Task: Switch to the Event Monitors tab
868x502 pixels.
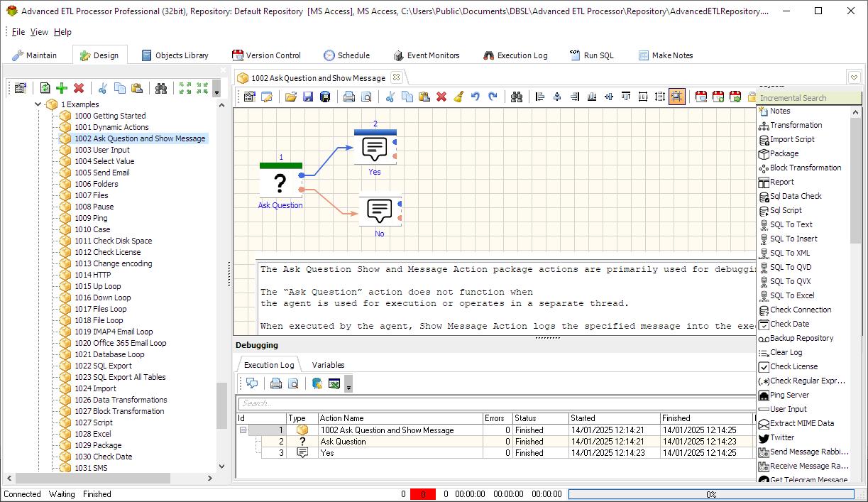Action: click(x=426, y=55)
